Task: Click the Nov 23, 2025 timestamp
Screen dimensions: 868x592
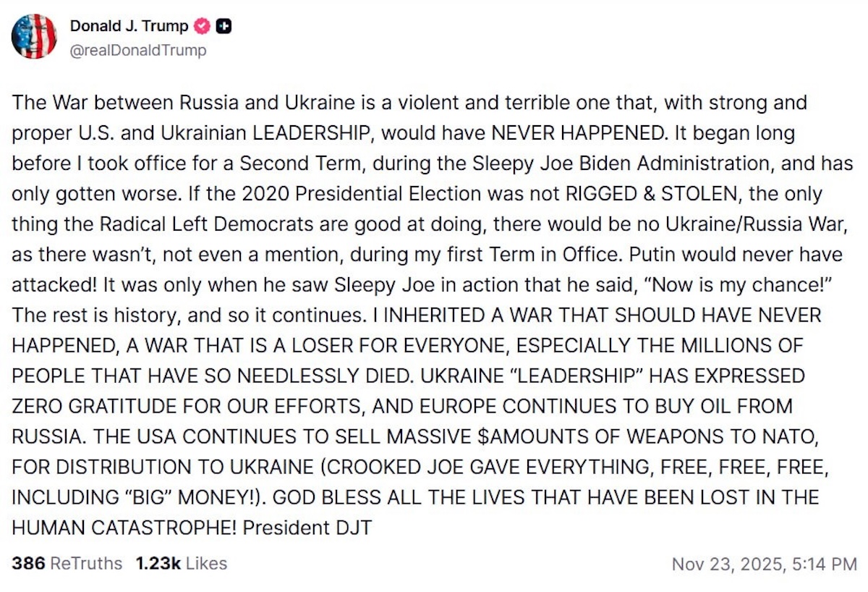Action: tap(765, 564)
